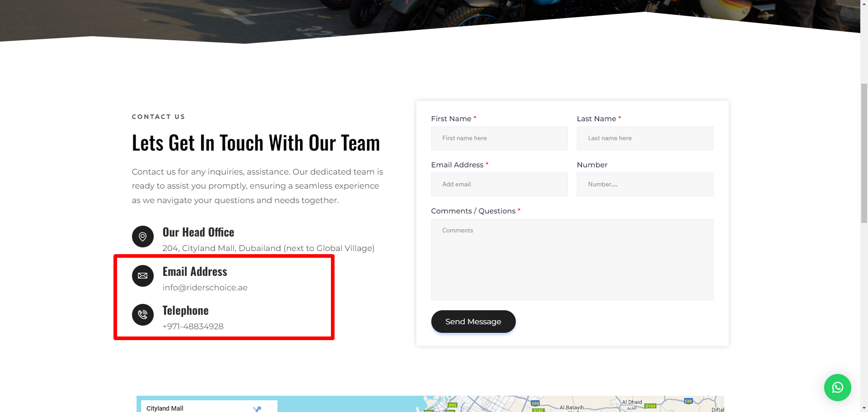
Task: Click the Contact us for any inquiries paragraph
Action: pyautogui.click(x=258, y=186)
